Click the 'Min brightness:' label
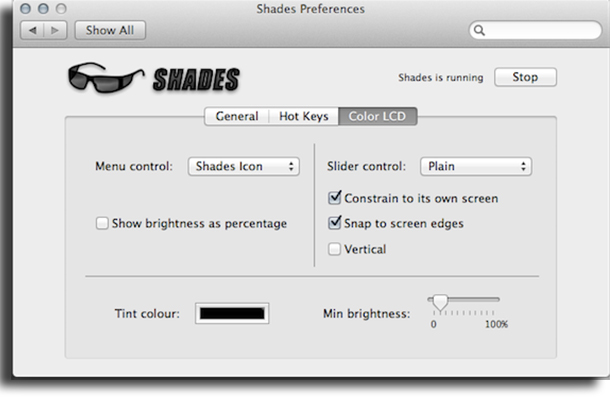 [x=366, y=313]
